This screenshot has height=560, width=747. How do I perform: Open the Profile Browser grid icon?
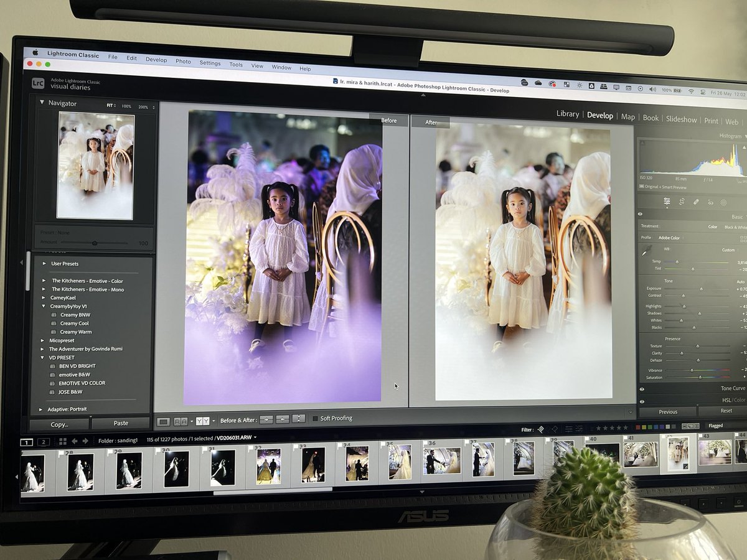click(x=743, y=240)
